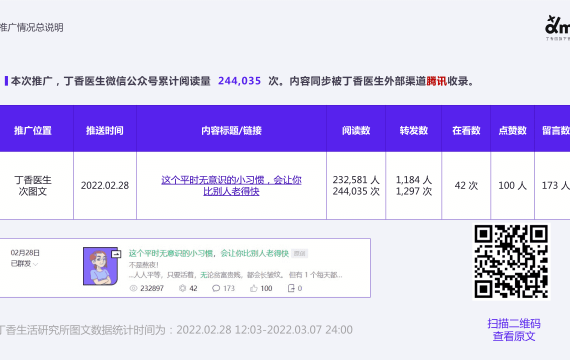
Task: Click the small image-type icon on the thumbnail corner
Action: [x=116, y=254]
